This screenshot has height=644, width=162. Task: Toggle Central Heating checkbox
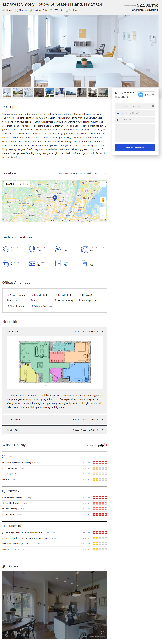[x=8, y=295]
